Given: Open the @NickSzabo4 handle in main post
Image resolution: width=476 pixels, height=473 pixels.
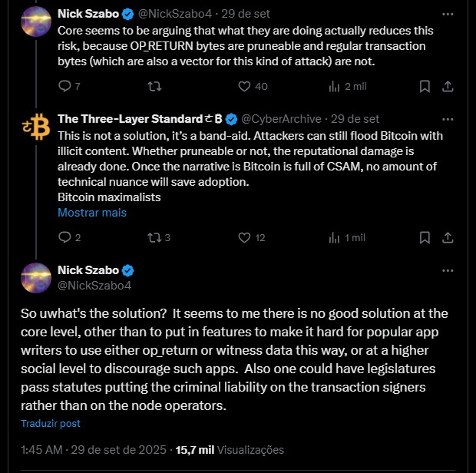Looking at the screenshot, I should coord(94,285).
